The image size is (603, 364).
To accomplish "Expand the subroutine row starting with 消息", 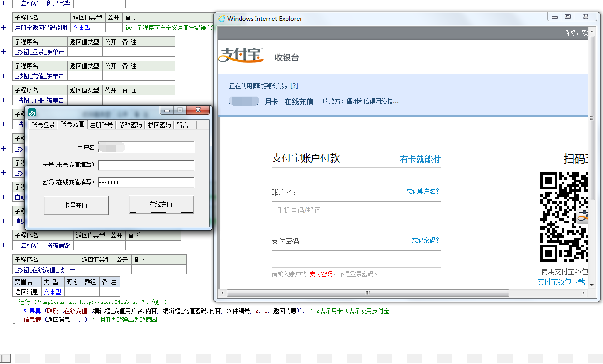I will tap(4, 221).
